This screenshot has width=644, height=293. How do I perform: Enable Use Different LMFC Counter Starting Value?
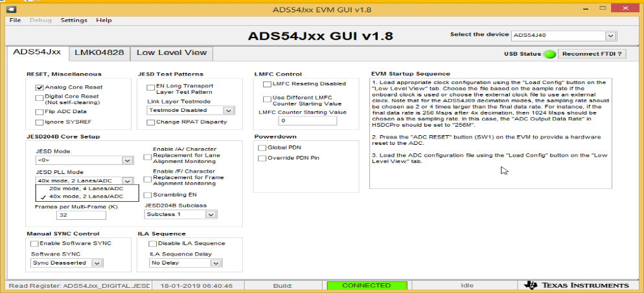[268, 99]
